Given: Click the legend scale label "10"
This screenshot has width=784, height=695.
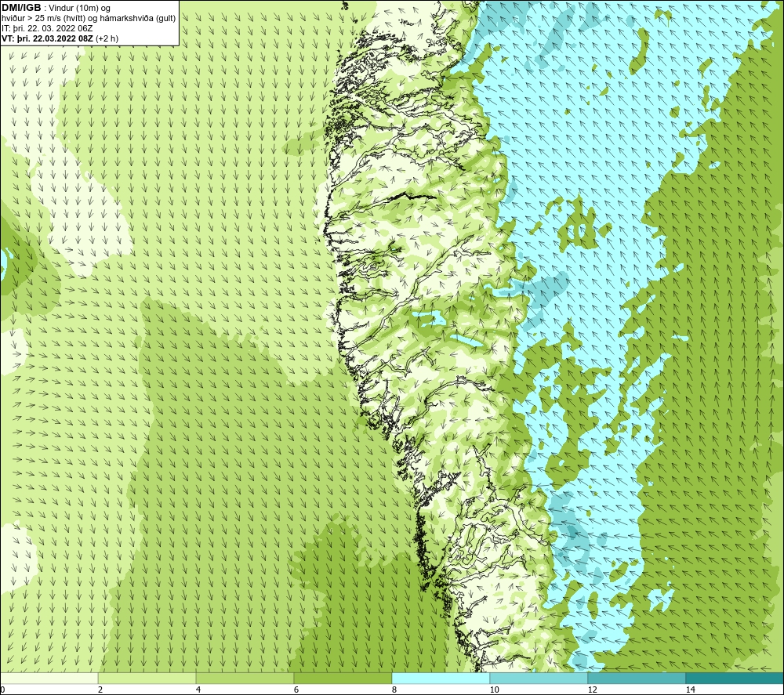Looking at the screenshot, I should pos(494,690).
